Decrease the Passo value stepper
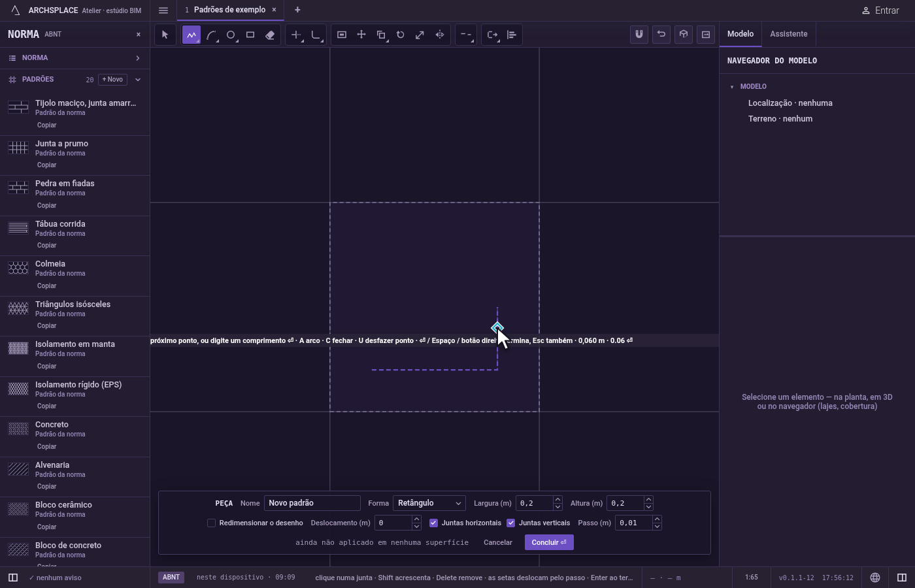Screen dimensions: 915x588 (657, 526)
